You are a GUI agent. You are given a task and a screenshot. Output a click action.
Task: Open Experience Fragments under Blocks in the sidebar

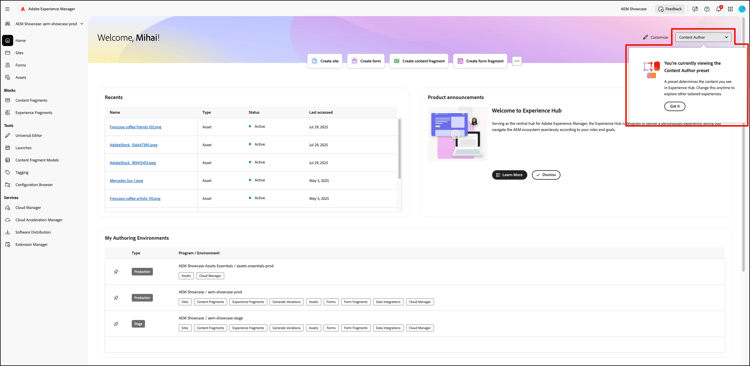(x=33, y=112)
